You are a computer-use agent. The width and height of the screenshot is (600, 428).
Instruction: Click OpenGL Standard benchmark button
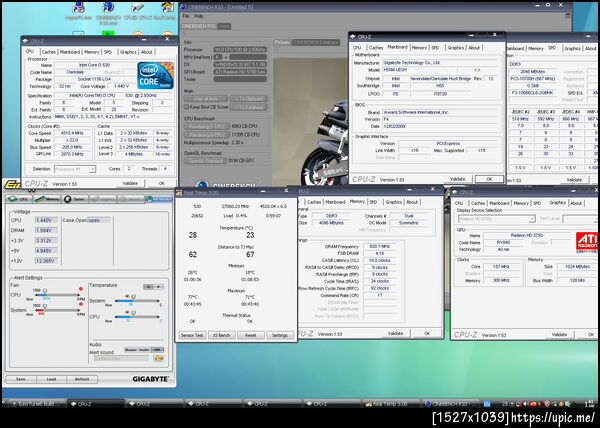click(x=205, y=161)
